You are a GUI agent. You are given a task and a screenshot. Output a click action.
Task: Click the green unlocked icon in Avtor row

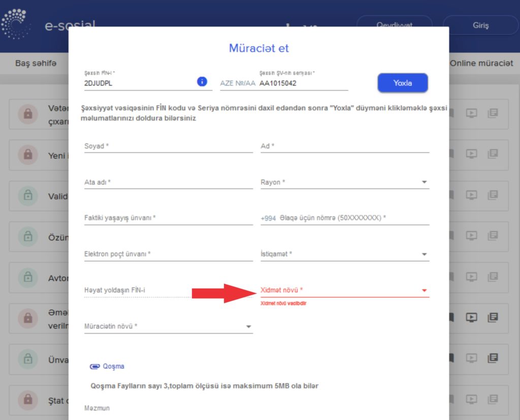[x=28, y=277]
